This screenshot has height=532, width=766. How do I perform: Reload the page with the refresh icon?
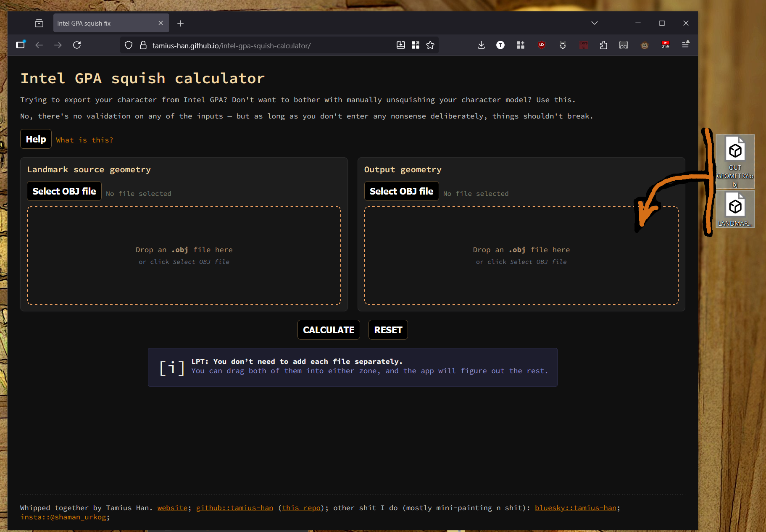(77, 45)
